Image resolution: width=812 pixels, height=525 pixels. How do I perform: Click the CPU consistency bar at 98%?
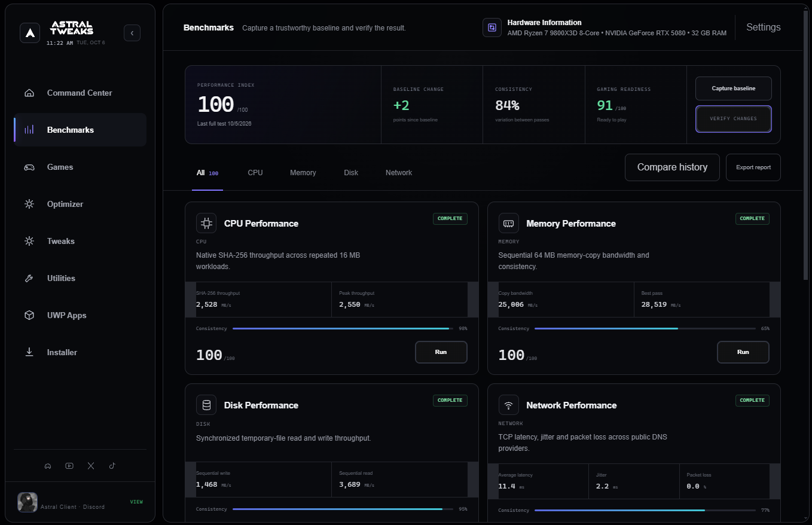tap(343, 328)
